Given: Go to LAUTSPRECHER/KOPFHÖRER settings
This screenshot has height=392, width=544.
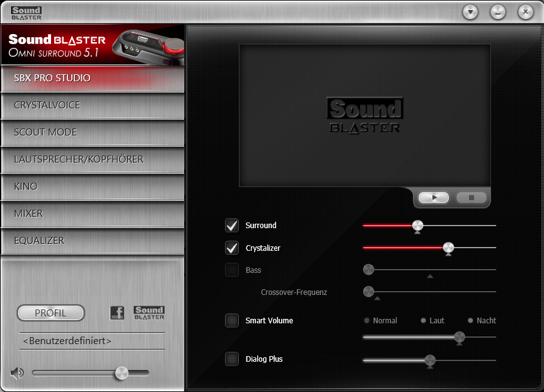Looking at the screenshot, I should tap(93, 159).
